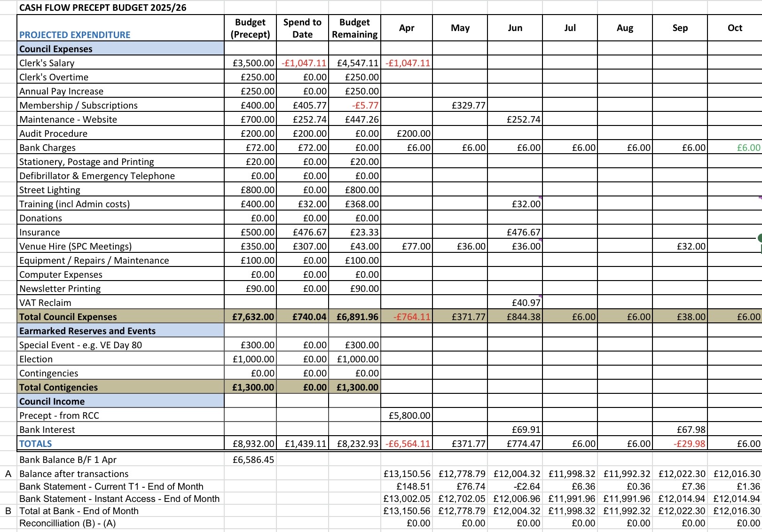
Task: Select the Election £1,000.00 budget cell
Action: pyautogui.click(x=251, y=359)
